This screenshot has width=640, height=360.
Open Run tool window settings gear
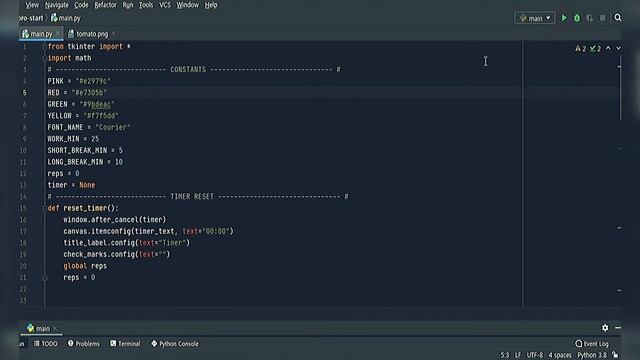pos(605,328)
